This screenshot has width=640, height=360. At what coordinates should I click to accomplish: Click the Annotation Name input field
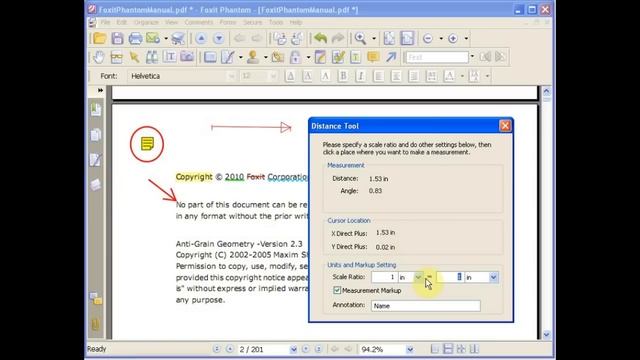click(426, 306)
